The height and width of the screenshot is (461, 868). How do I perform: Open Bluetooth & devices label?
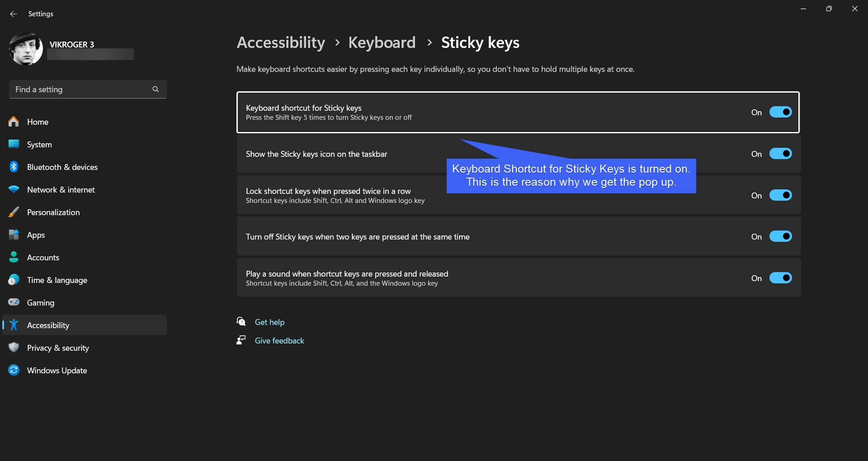pos(62,167)
